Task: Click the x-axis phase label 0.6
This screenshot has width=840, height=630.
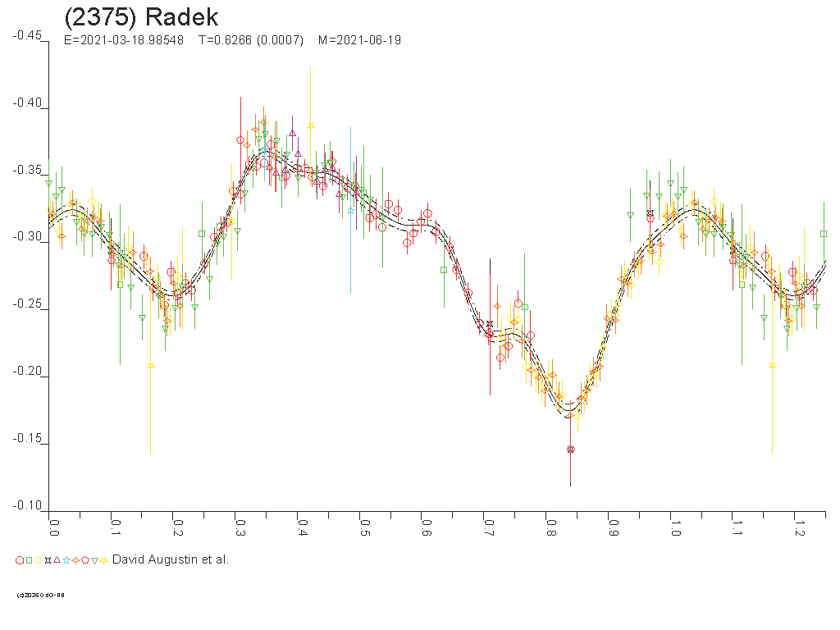Action: pos(427,528)
